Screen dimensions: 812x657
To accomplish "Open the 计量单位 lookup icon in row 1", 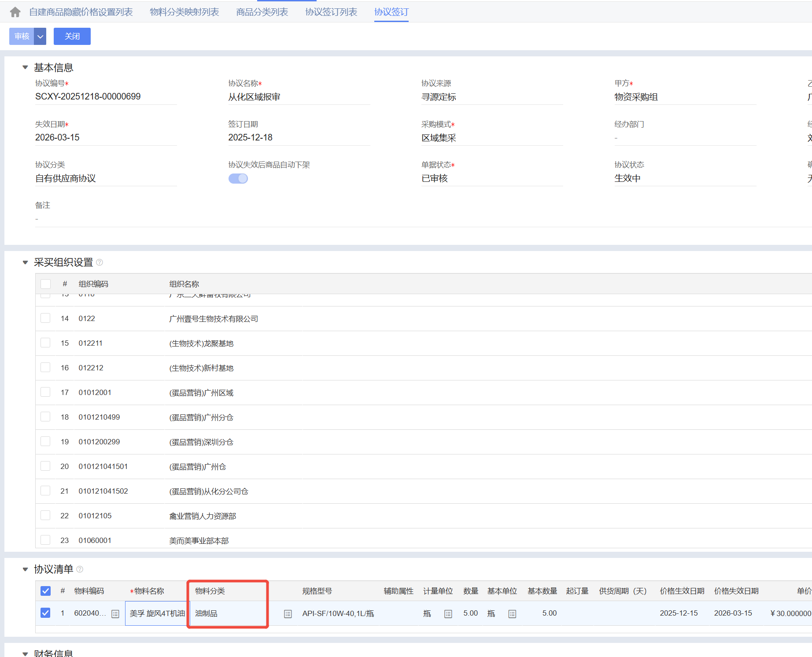I will 448,614.
